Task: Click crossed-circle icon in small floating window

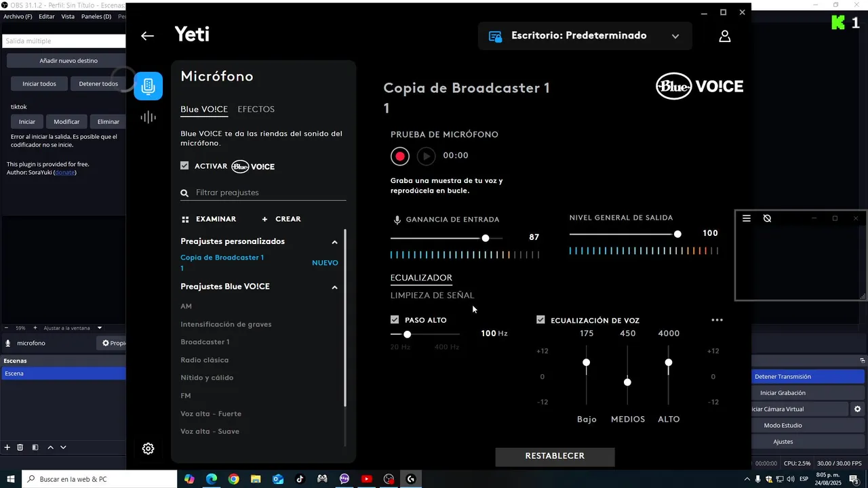Action: pyautogui.click(x=767, y=218)
